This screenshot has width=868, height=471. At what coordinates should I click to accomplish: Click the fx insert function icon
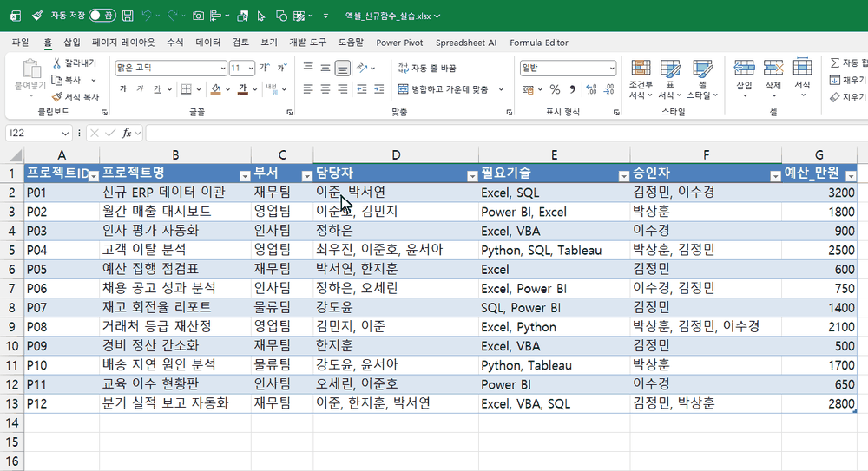click(127, 133)
